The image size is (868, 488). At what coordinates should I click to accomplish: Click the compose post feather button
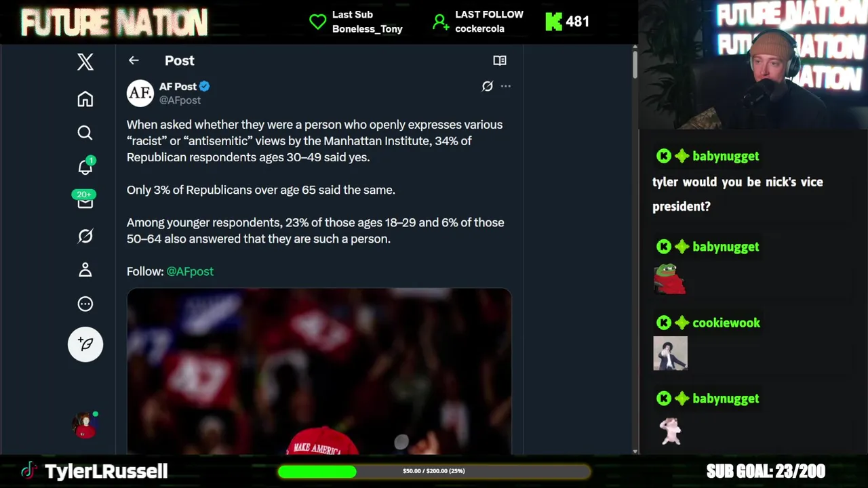(85, 344)
